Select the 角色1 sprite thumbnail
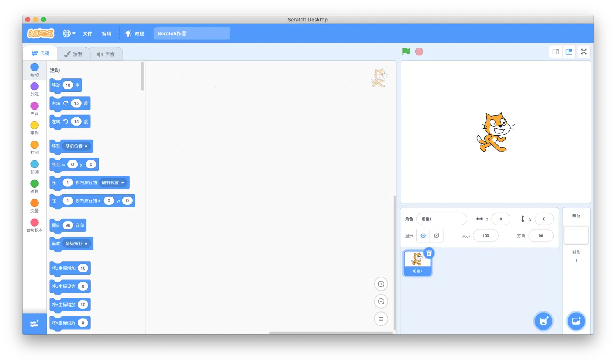 coord(417,263)
